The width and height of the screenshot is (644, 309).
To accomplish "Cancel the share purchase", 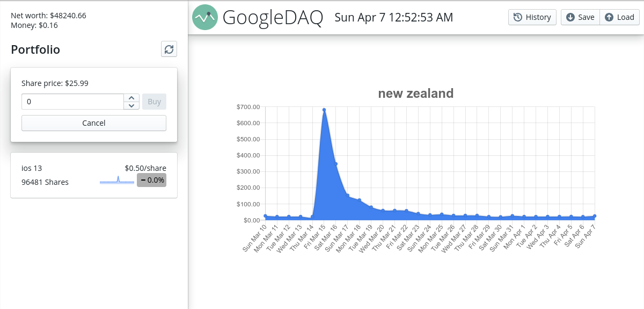I will (94, 123).
